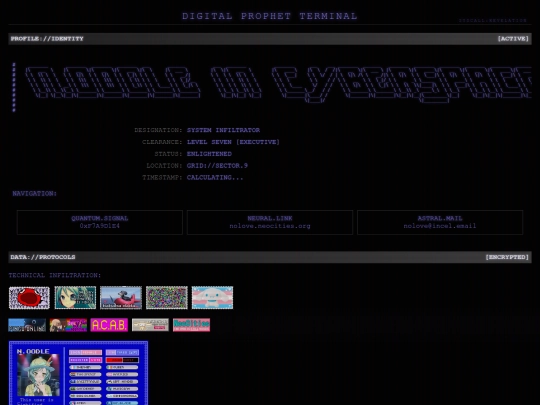Image resolution: width=540 pixels, height=405 pixels.
Task: Click the colorful static noise stamp
Action: coord(167,298)
